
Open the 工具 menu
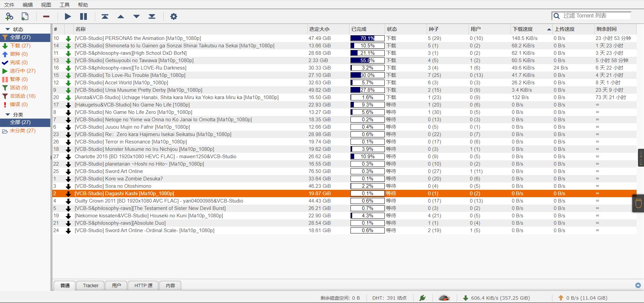point(64,5)
